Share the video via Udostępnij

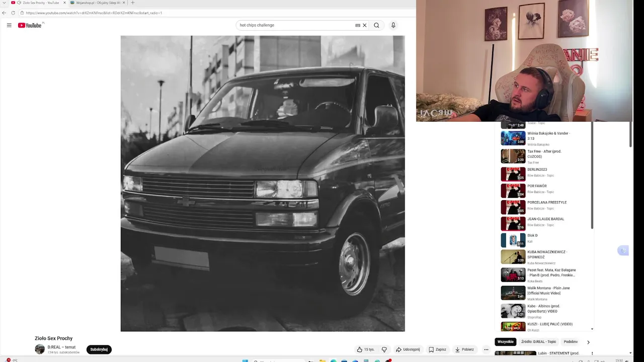[x=408, y=349]
